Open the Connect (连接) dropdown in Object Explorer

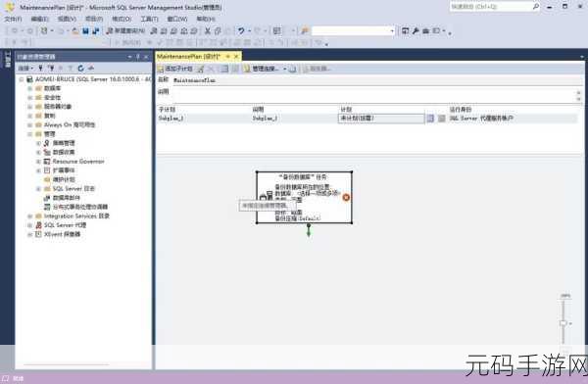[x=25, y=69]
